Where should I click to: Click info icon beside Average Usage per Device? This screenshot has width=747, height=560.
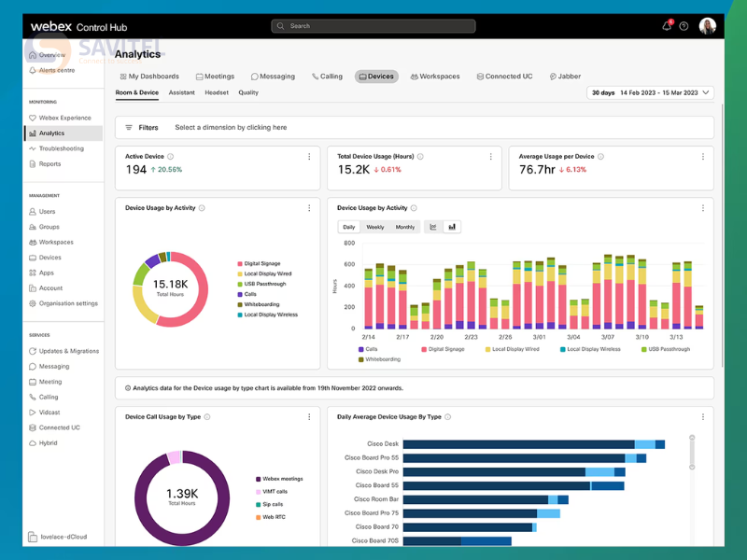pyautogui.click(x=600, y=157)
